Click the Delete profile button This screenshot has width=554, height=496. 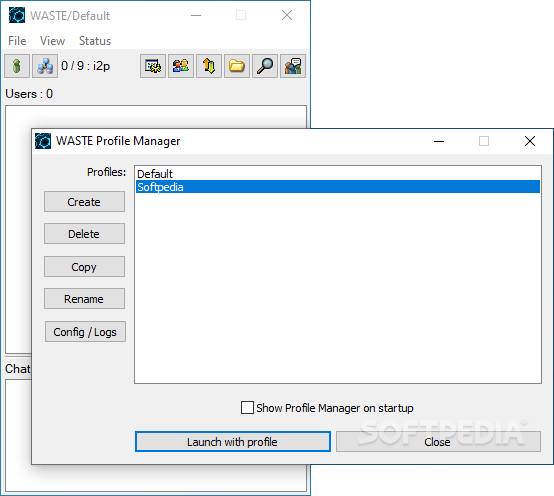pos(84,234)
